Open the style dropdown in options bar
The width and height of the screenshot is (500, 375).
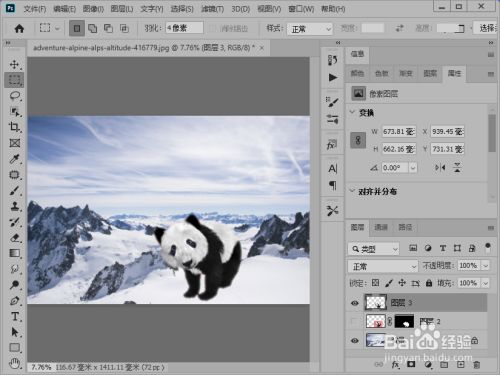point(310,29)
